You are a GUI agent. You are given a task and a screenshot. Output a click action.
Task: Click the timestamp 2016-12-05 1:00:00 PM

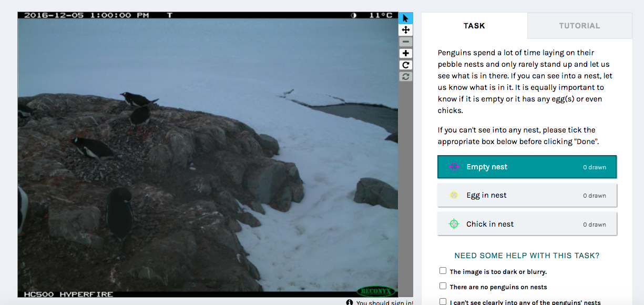click(x=87, y=15)
